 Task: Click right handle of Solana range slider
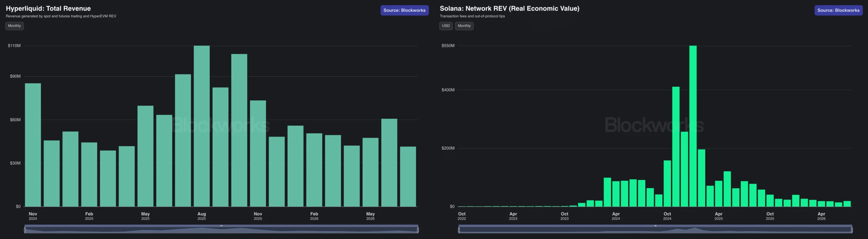pyautogui.click(x=852, y=230)
